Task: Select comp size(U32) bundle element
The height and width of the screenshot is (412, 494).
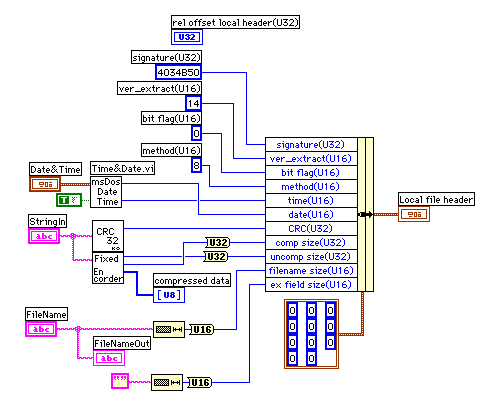Action: click(x=311, y=243)
